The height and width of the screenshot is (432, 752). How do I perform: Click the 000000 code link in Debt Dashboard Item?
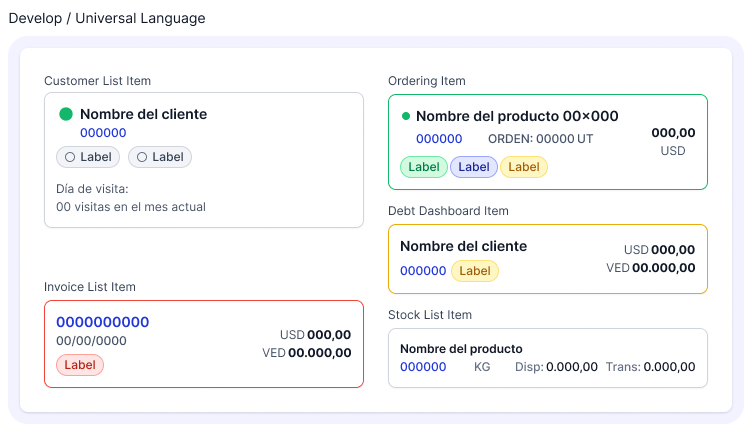pos(423,271)
